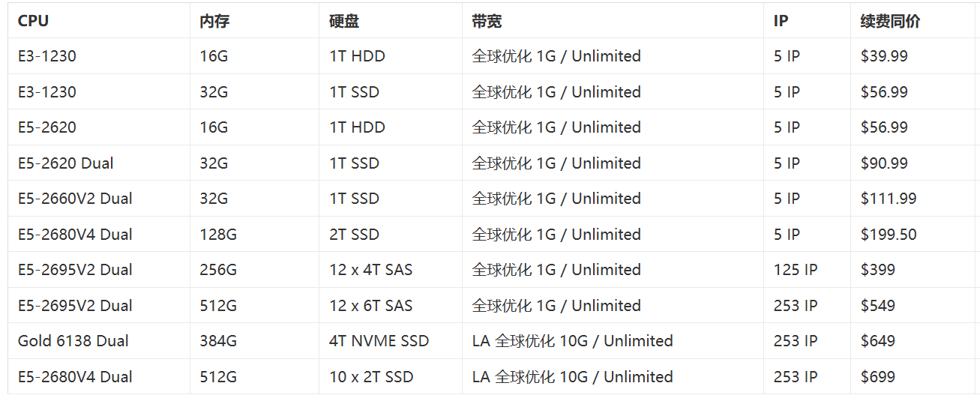
Task: Click the 4T NVME SSD disk cell
Action: (x=391, y=341)
